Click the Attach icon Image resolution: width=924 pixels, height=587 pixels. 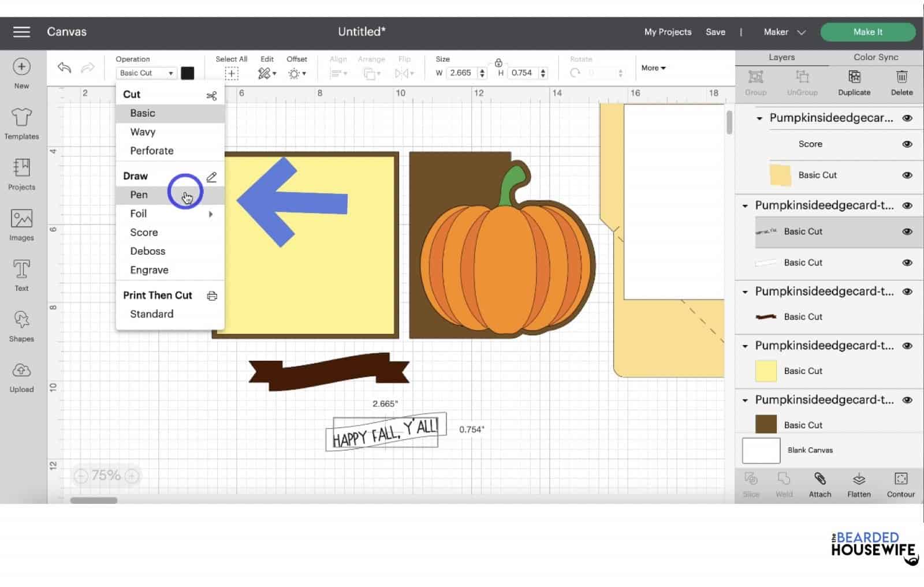pyautogui.click(x=819, y=484)
